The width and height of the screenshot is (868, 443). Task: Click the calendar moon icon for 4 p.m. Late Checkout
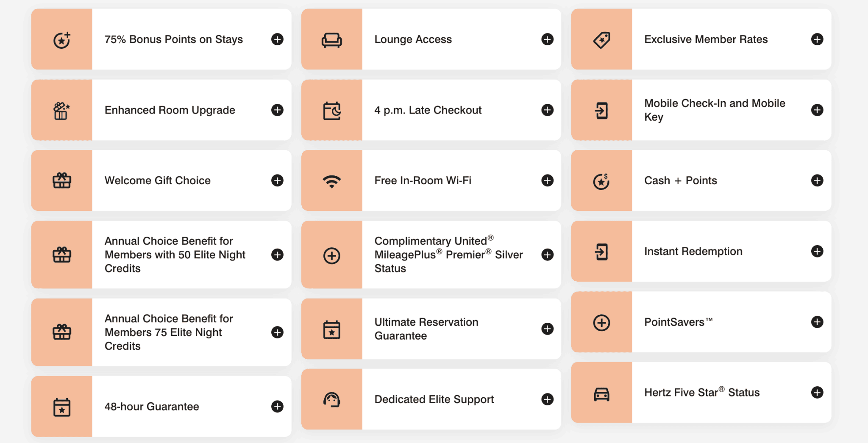[x=331, y=111]
